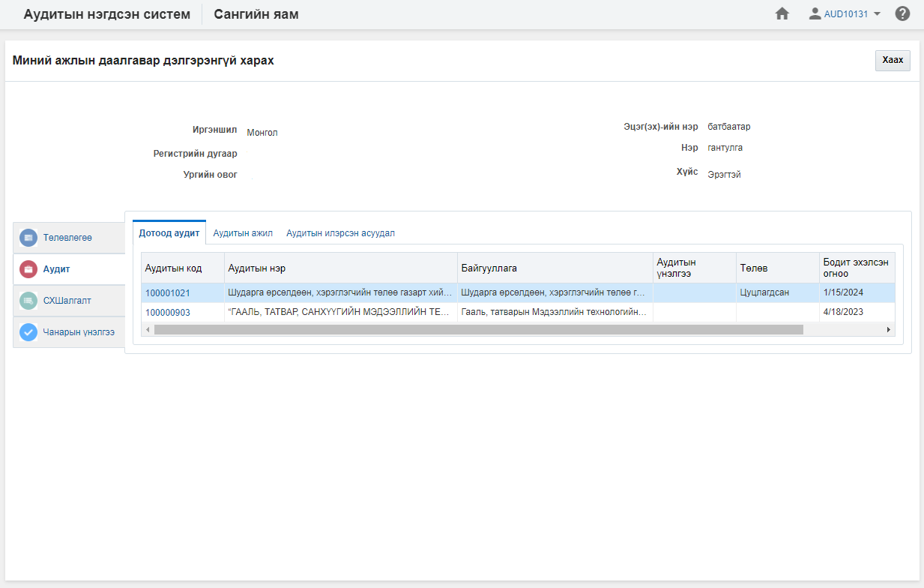Image resolution: width=924 pixels, height=588 pixels.
Task: Click organization cell Гааль, татварын Мэдээллийн технологийн
Action: 555,312
